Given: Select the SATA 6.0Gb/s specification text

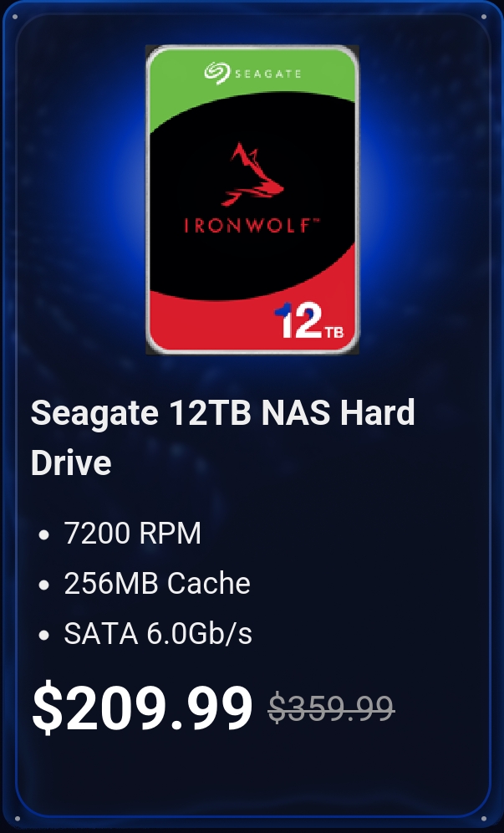Looking at the screenshot, I should (158, 634).
